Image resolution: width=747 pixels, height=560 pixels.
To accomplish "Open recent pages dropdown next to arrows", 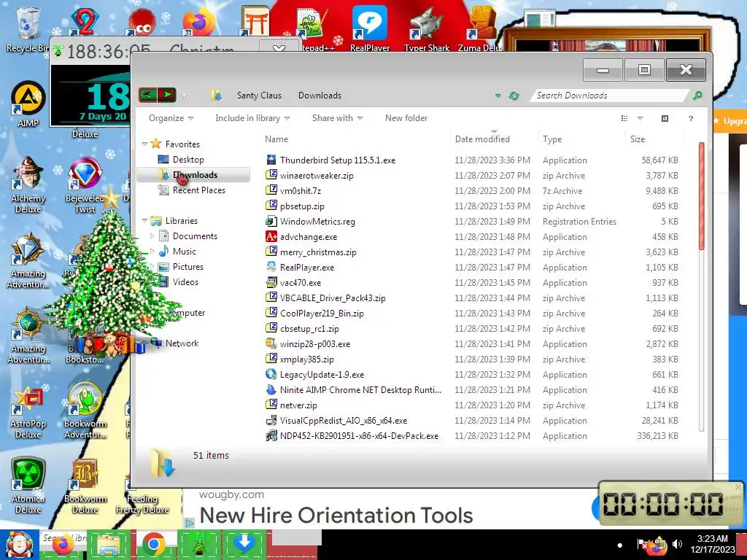I will click(184, 96).
